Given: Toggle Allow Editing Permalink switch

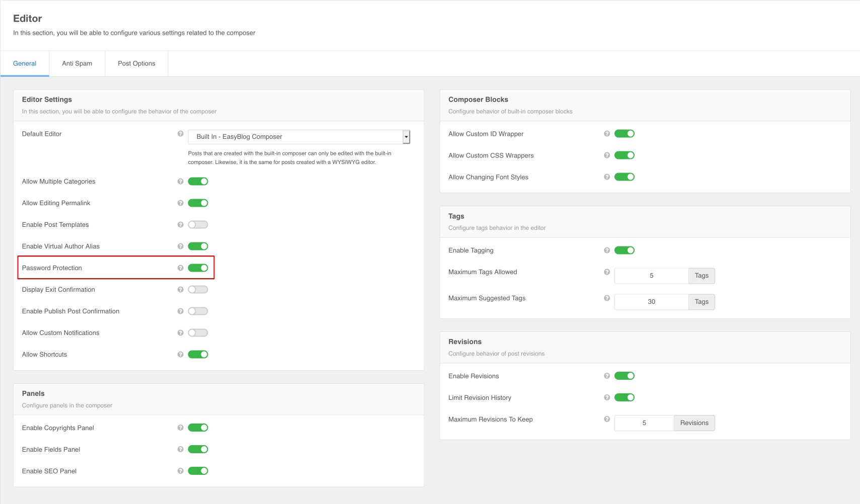Looking at the screenshot, I should tap(198, 203).
